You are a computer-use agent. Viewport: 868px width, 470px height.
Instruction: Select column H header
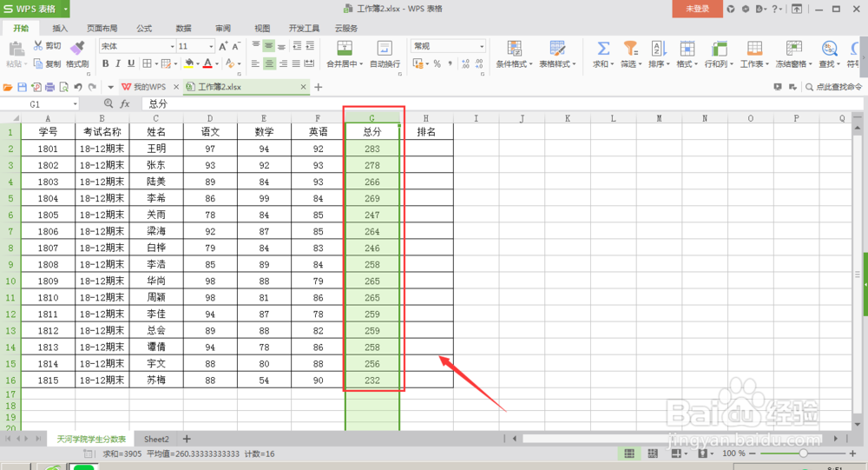(425, 118)
